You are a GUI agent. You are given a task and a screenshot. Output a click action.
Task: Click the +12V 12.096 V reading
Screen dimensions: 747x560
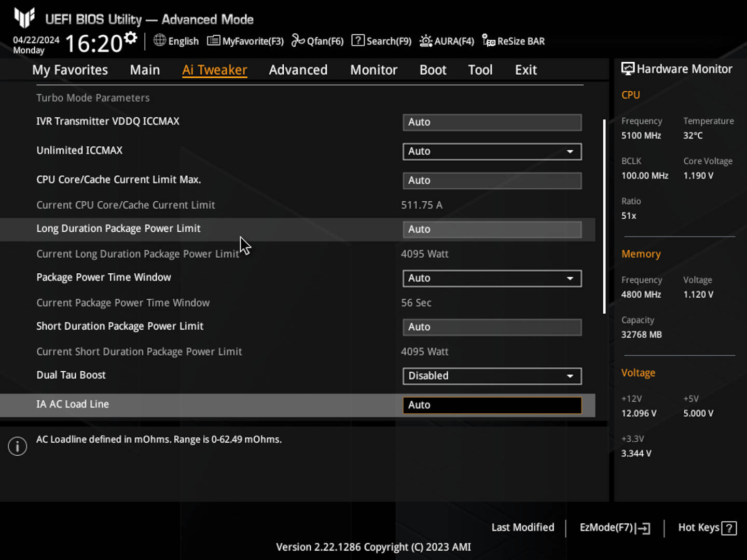[639, 413]
